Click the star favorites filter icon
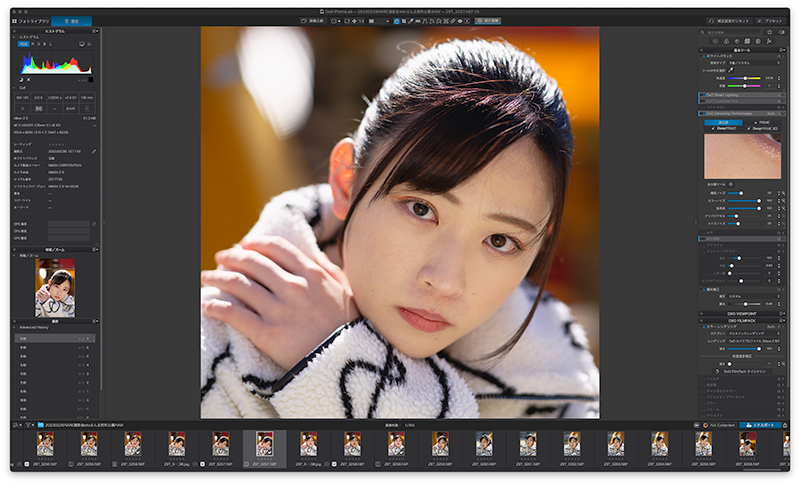The width and height of the screenshot is (800, 484). pyautogui.click(x=770, y=32)
